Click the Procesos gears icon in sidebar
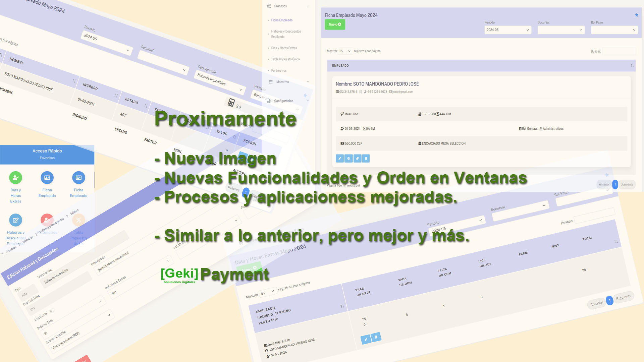Image resolution: width=644 pixels, height=362 pixels. tap(269, 6)
